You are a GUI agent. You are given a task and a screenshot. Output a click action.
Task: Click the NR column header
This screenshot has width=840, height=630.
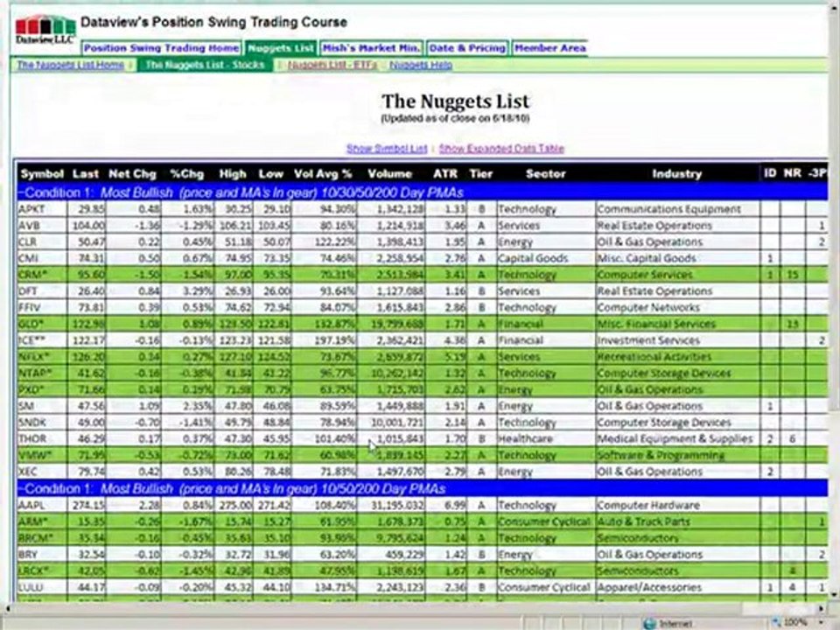[x=793, y=173]
